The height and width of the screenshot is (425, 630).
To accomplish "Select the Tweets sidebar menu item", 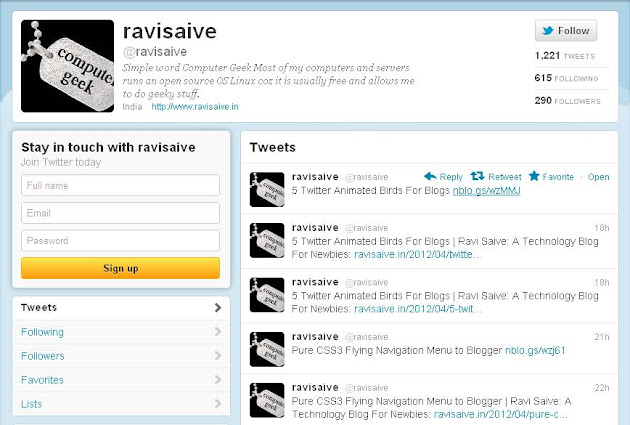I will click(x=121, y=308).
